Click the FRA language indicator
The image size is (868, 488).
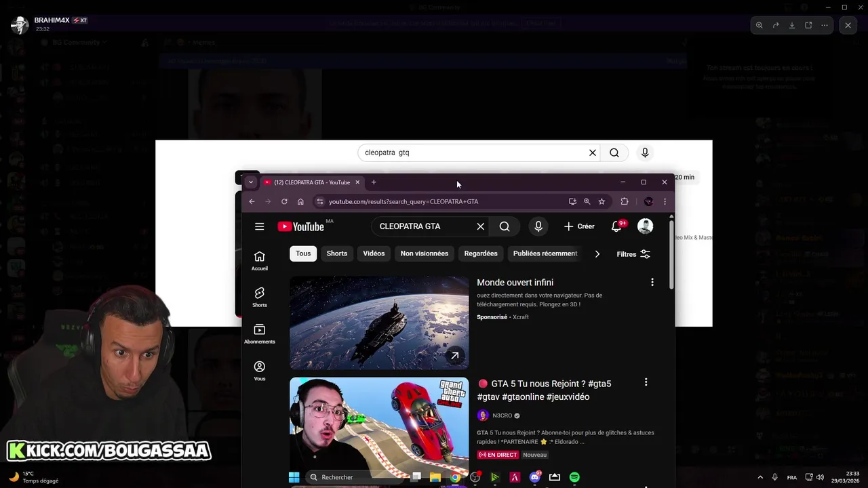tap(792, 477)
